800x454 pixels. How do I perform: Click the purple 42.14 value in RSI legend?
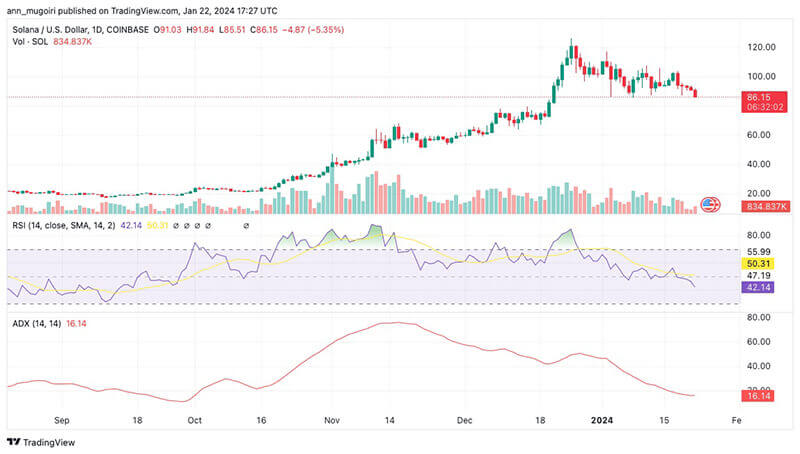[131, 225]
